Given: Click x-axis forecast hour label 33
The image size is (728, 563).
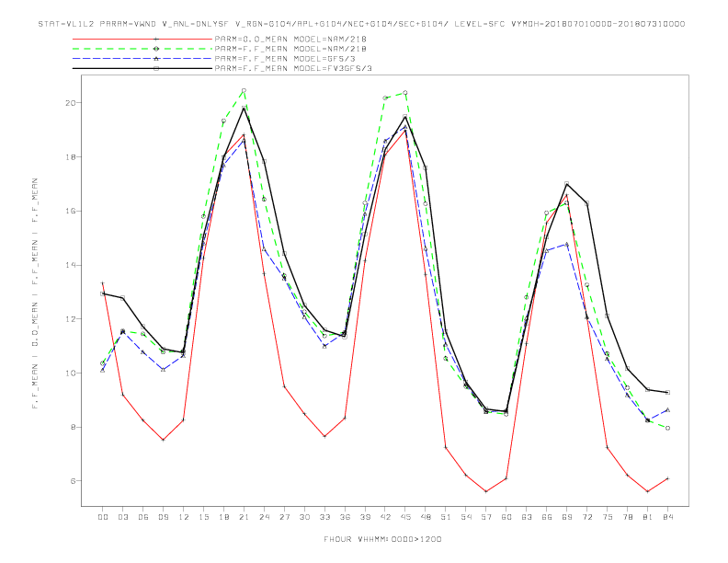Looking at the screenshot, I should [x=324, y=517].
